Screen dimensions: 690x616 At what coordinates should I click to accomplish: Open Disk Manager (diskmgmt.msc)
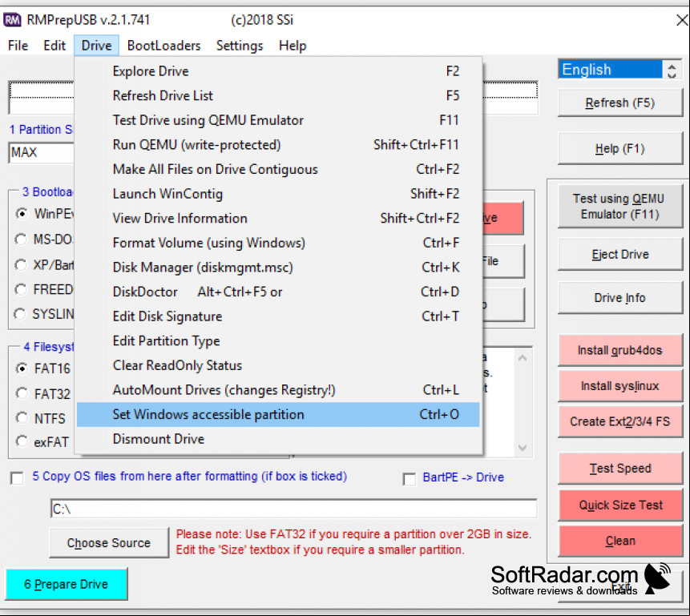[x=278, y=267]
